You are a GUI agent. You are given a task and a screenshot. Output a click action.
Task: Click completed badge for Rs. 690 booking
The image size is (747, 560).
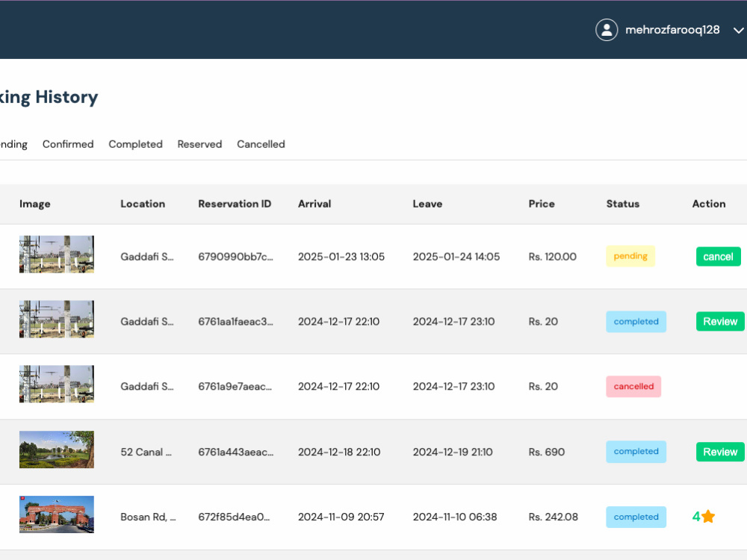pyautogui.click(x=636, y=452)
